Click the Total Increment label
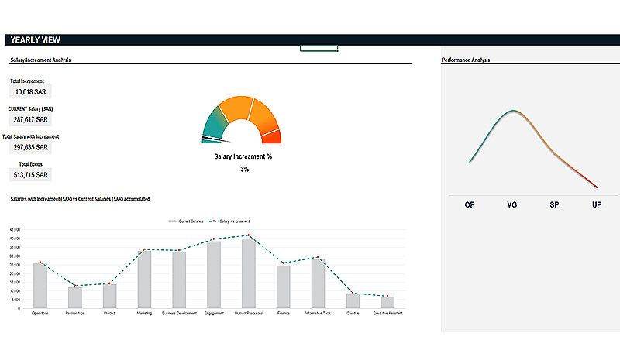The width and height of the screenshot is (620, 364). coord(27,81)
